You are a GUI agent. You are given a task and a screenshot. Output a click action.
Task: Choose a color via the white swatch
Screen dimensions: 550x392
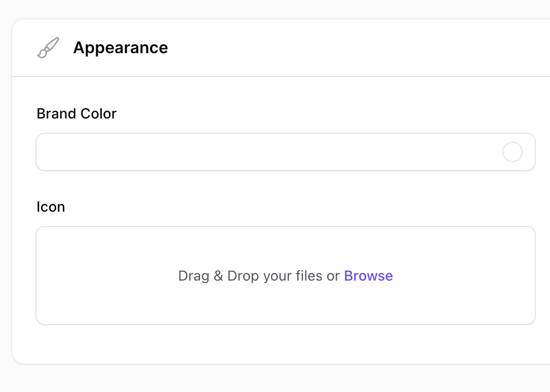pos(512,152)
